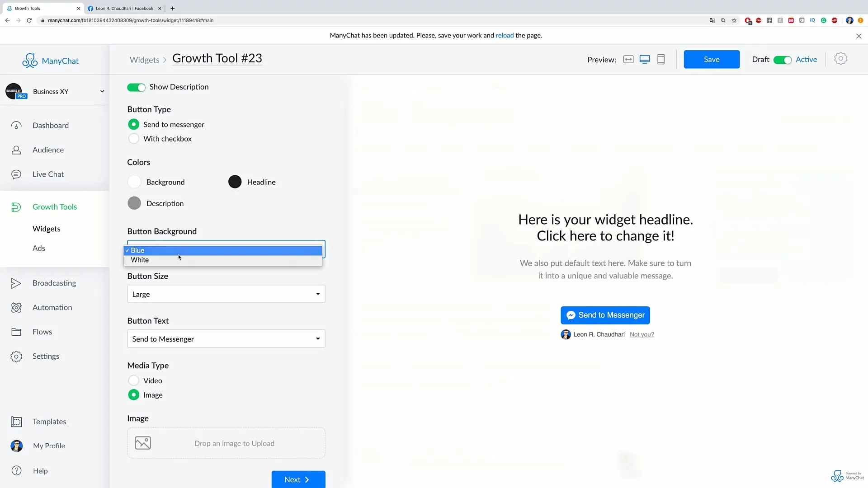
Task: Click the widget headline text in preview
Action: (605, 228)
